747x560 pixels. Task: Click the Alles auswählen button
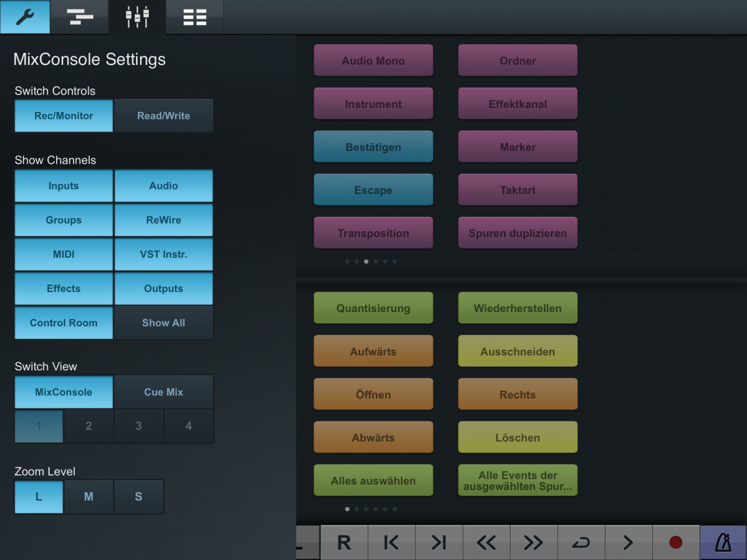(373, 481)
